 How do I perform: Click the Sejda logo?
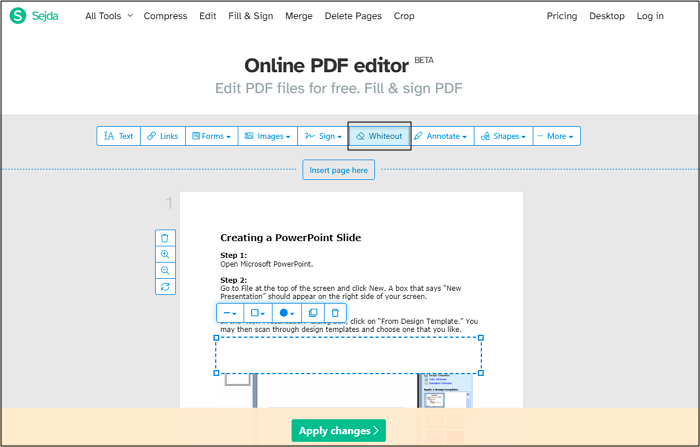click(34, 16)
